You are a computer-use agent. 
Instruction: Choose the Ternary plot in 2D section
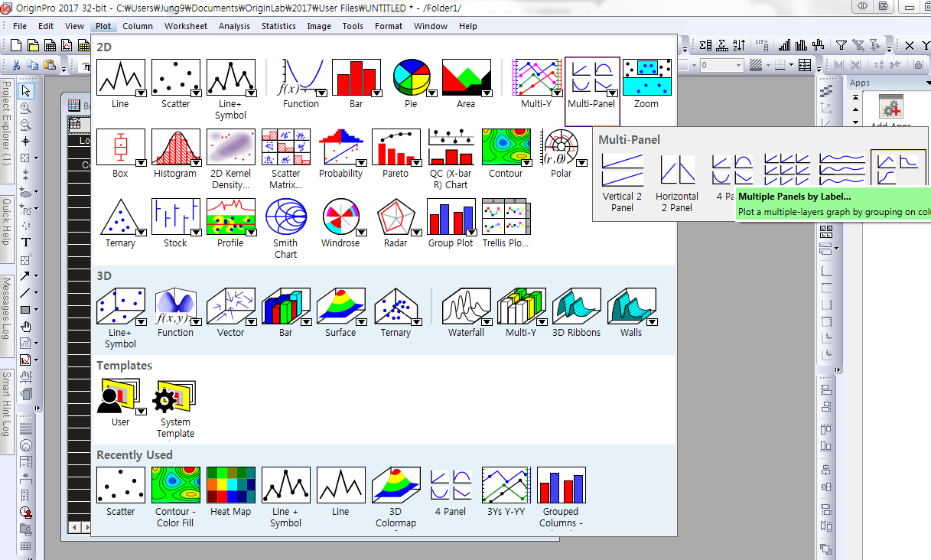[120, 217]
